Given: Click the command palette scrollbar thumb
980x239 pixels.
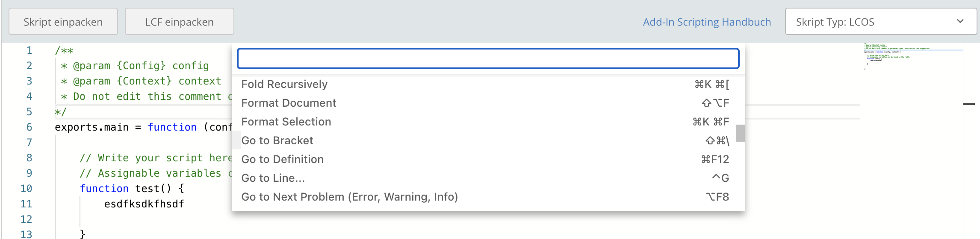Looking at the screenshot, I should (x=741, y=133).
